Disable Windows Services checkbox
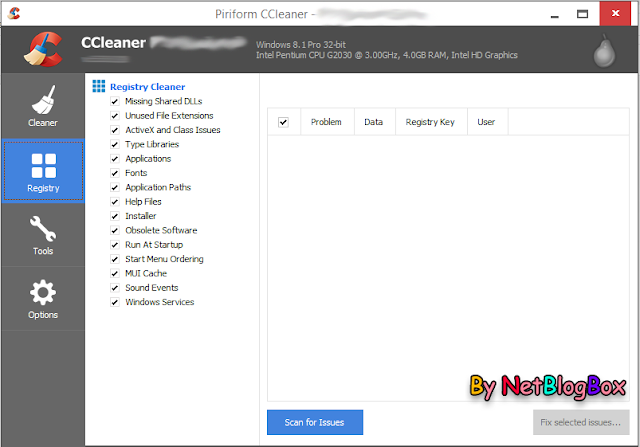 pos(115,302)
